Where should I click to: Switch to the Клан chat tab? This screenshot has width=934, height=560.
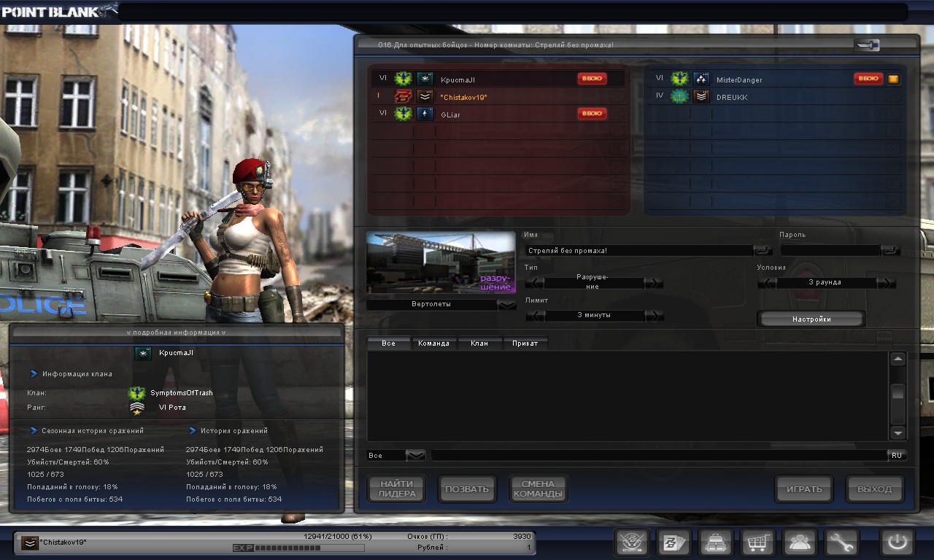click(479, 343)
